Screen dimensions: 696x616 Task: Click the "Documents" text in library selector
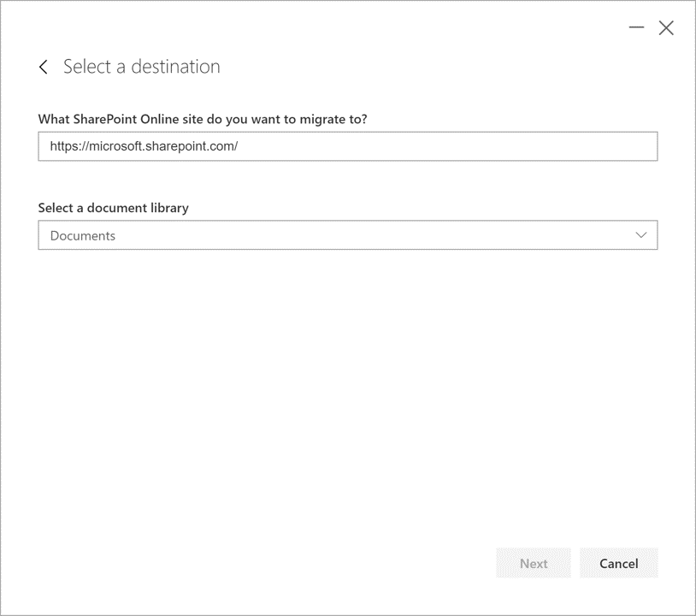(83, 235)
